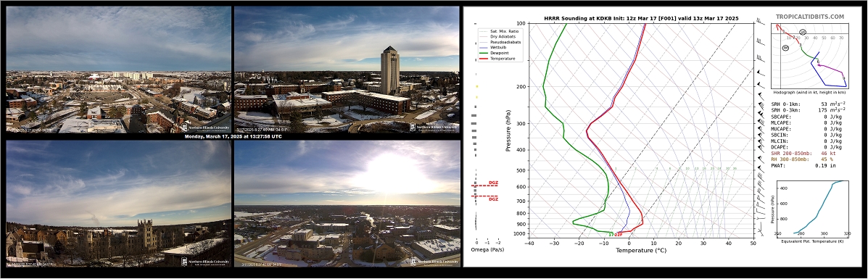Select the webcam image showing the tall tower
This screenshot has height=279, width=868.
(x=347, y=70)
